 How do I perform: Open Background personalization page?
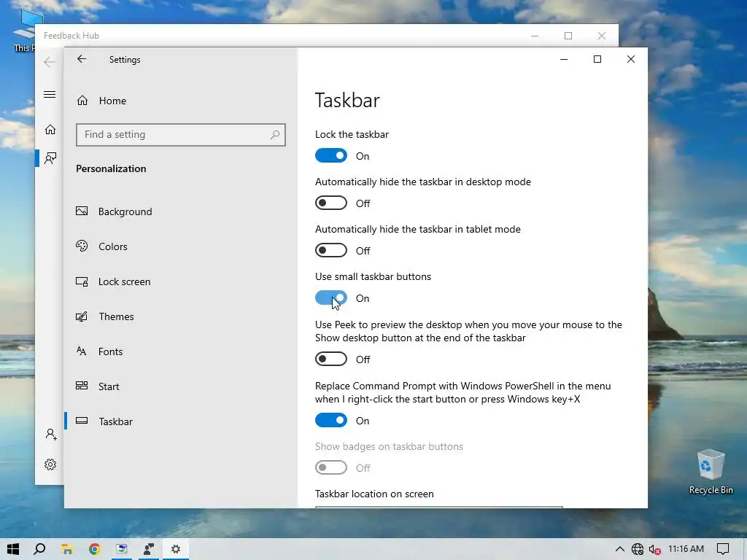(125, 211)
